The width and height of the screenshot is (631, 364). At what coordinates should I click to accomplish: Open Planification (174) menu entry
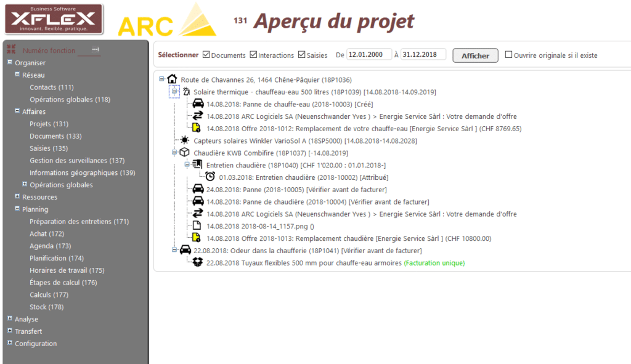tap(57, 258)
